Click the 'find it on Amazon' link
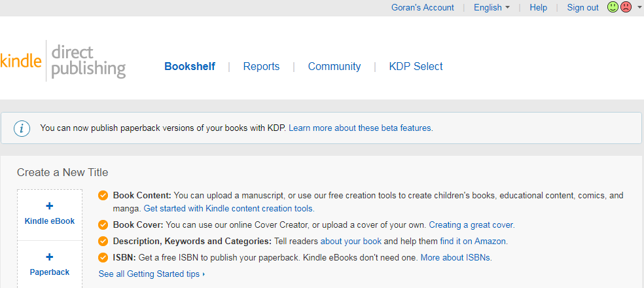The image size is (644, 288). 474,241
